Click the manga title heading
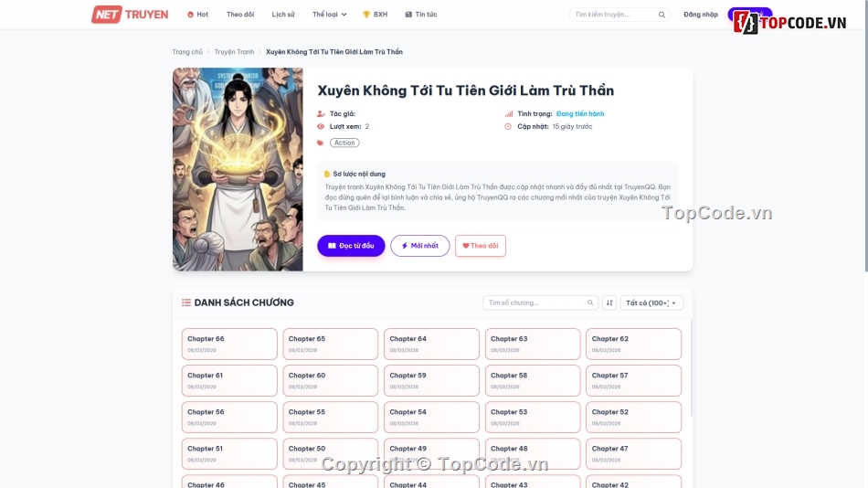The width and height of the screenshot is (868, 488). (466, 90)
